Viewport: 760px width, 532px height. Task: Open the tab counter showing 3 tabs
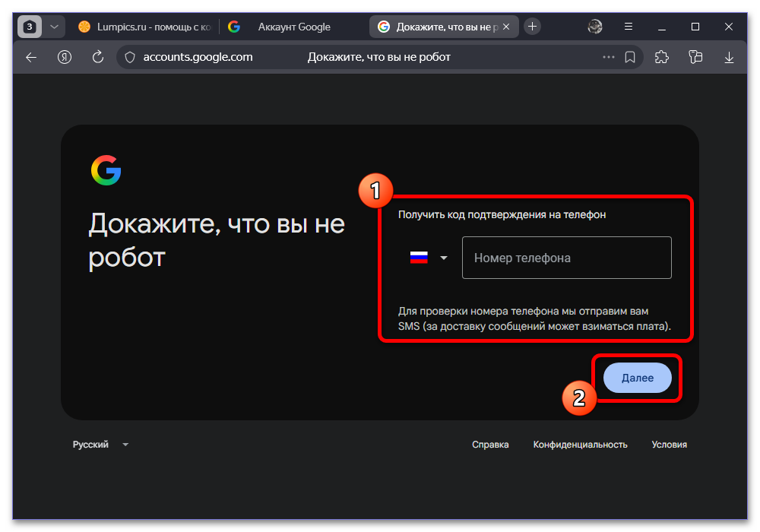[30, 27]
